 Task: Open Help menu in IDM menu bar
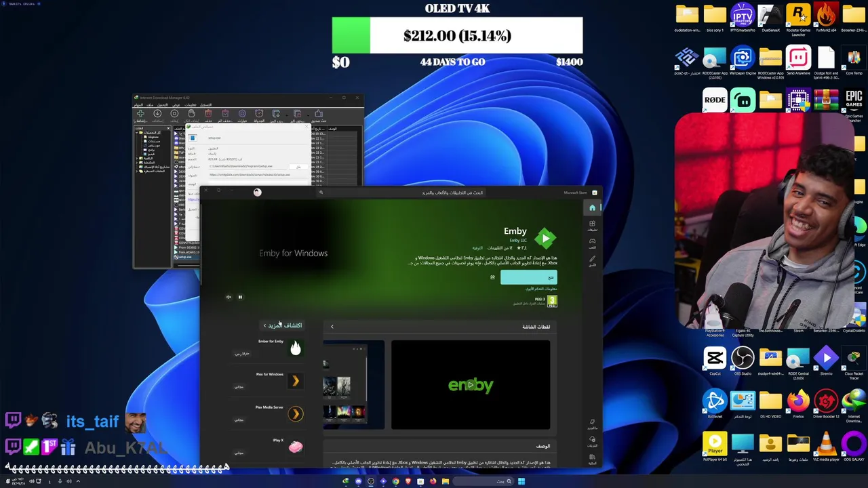coord(191,105)
